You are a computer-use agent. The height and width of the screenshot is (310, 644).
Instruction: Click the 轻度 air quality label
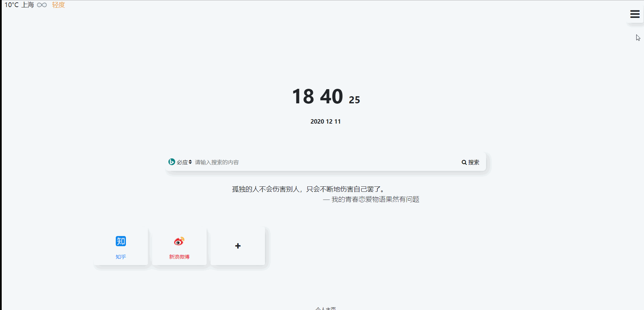(x=58, y=5)
